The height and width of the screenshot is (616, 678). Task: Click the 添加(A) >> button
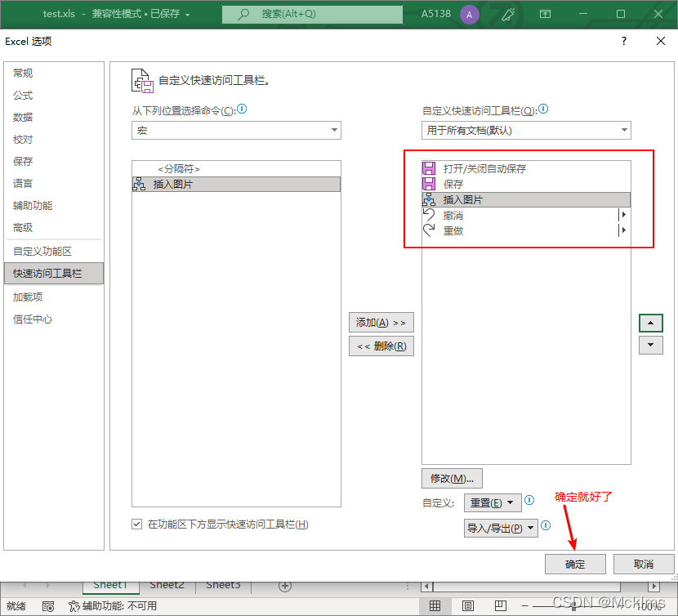point(381,322)
